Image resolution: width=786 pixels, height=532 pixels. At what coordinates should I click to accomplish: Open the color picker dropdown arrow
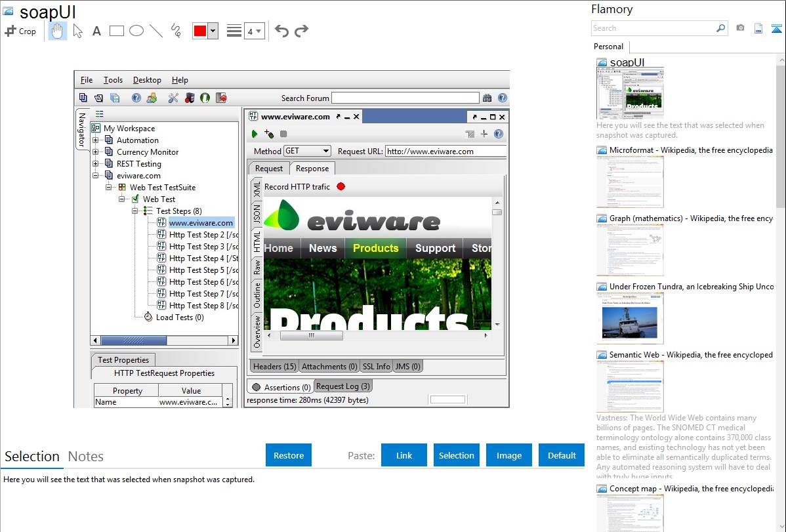213,31
